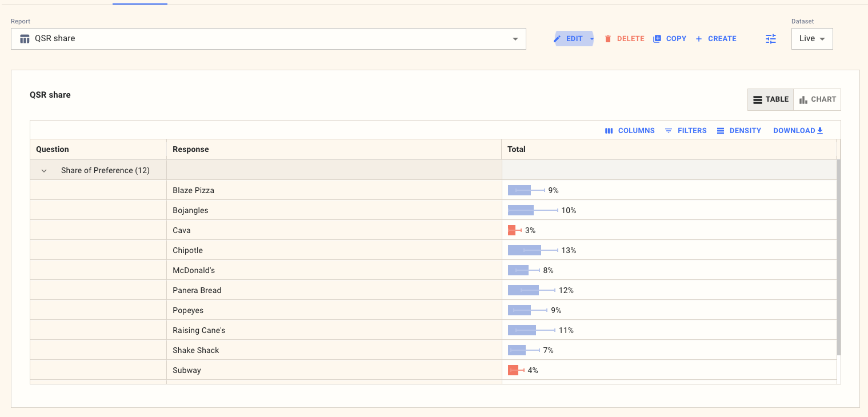The width and height of the screenshot is (868, 417).
Task: Click the Shake Shack 7% value
Action: point(549,350)
